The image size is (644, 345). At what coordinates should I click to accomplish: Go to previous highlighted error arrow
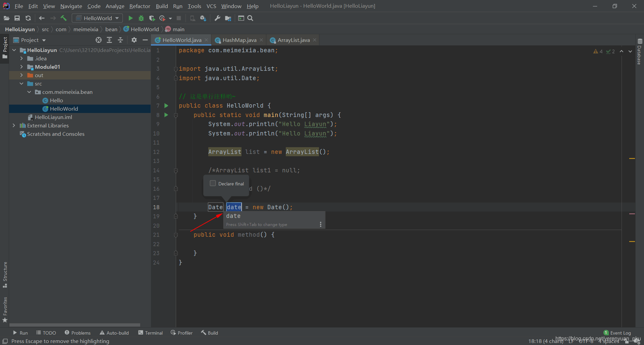coord(622,51)
